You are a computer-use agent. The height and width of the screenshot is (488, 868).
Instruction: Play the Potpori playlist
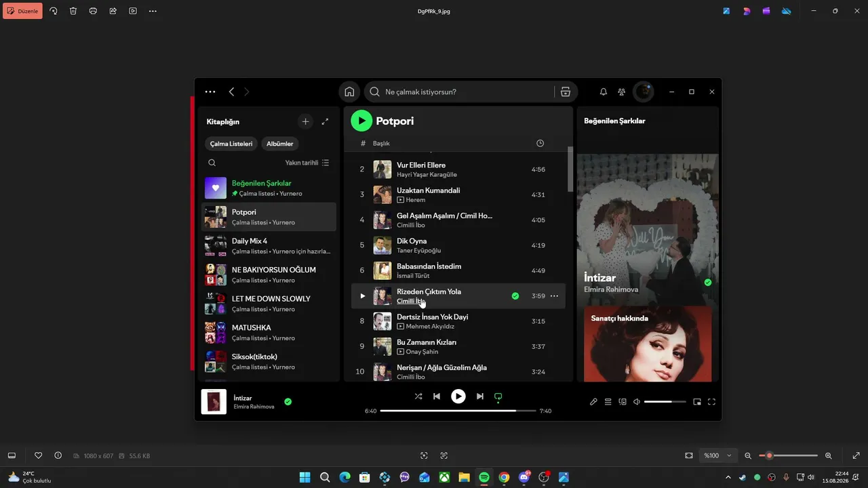(361, 121)
